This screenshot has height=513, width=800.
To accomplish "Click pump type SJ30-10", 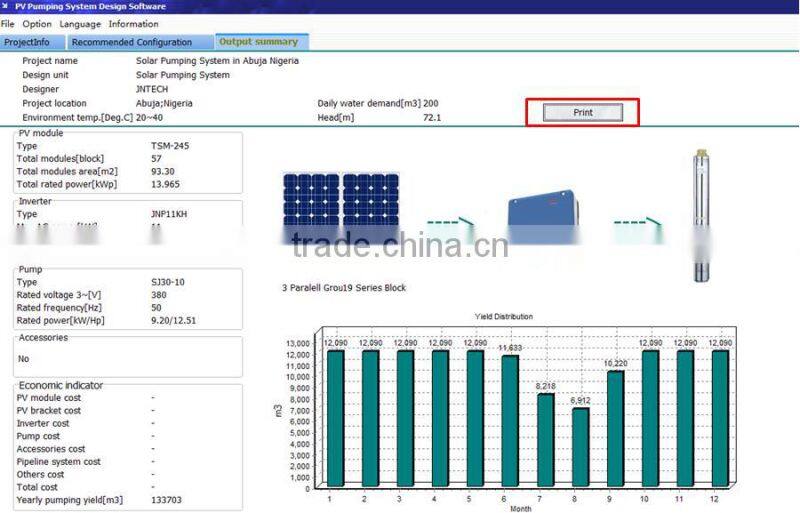I will [x=168, y=282].
